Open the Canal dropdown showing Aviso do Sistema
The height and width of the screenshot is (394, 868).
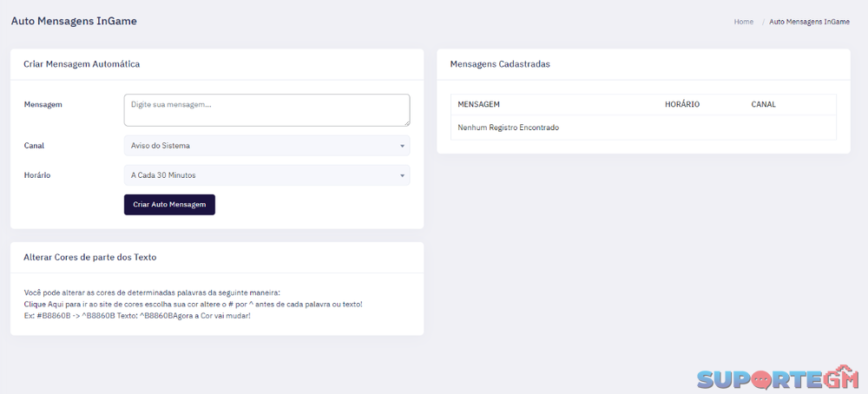(266, 146)
